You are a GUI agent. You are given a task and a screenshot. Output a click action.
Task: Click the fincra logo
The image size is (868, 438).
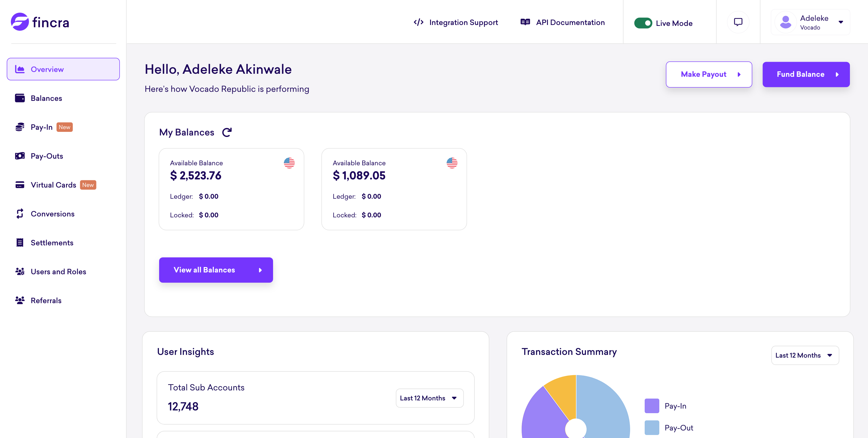coord(40,22)
